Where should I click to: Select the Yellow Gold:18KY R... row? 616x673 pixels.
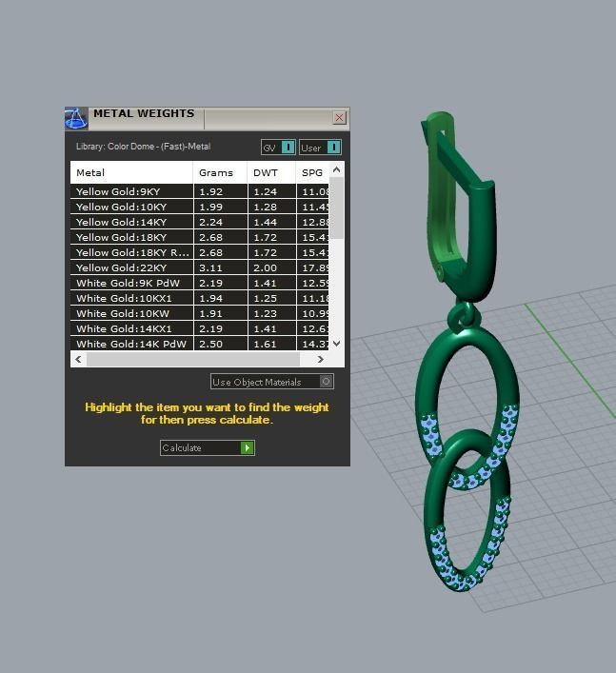click(200, 252)
